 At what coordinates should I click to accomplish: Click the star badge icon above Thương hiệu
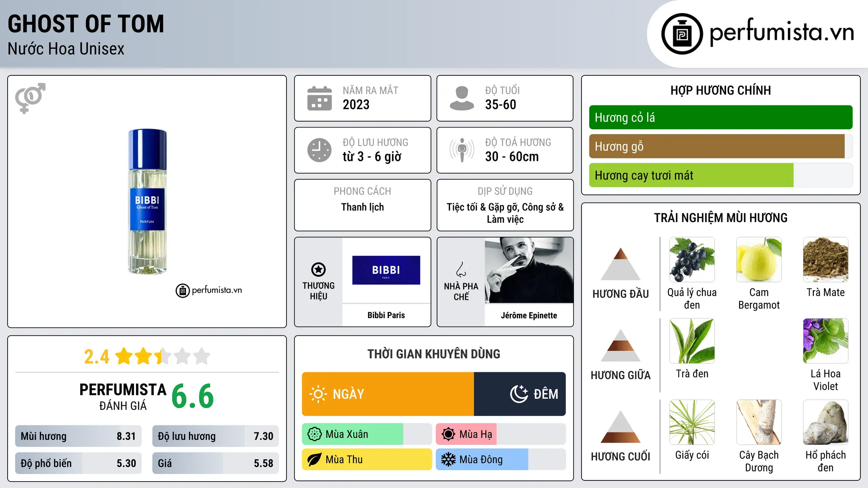point(318,269)
